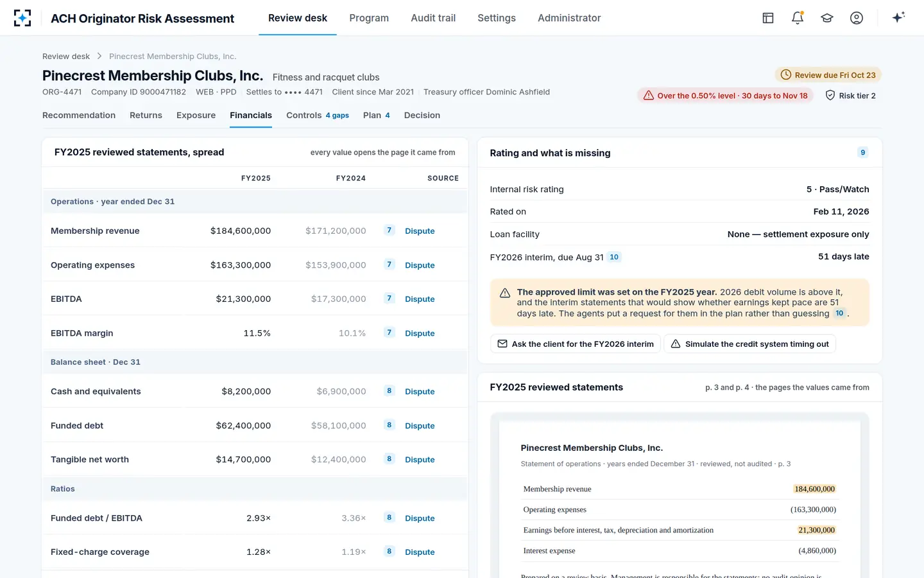Select the Exposure sub-tab

pyautogui.click(x=196, y=116)
